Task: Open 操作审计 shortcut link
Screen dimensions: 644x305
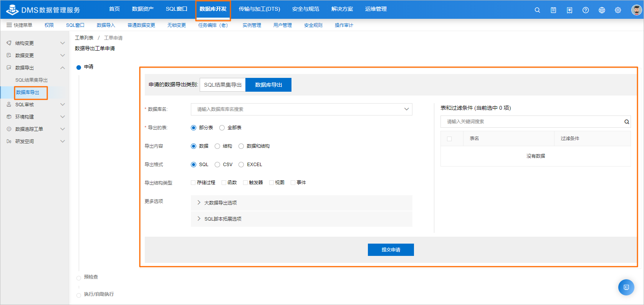Action: click(344, 25)
